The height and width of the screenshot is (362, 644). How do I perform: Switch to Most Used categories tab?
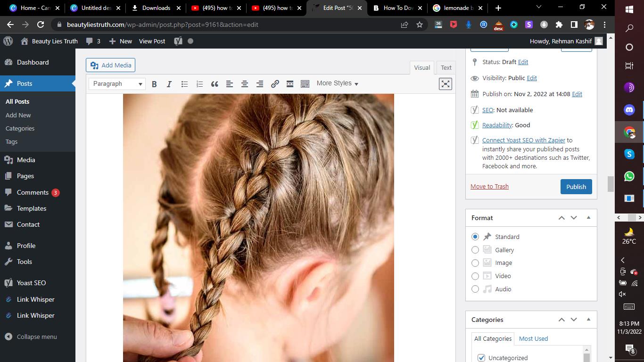pos(533,338)
